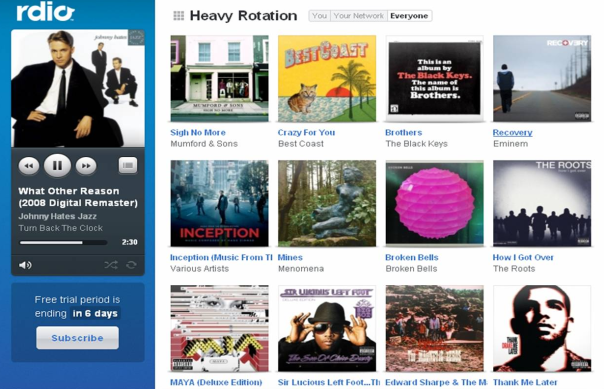This screenshot has width=604, height=389.
Task: Open the Black Keys Brothers cover
Action: pos(435,79)
